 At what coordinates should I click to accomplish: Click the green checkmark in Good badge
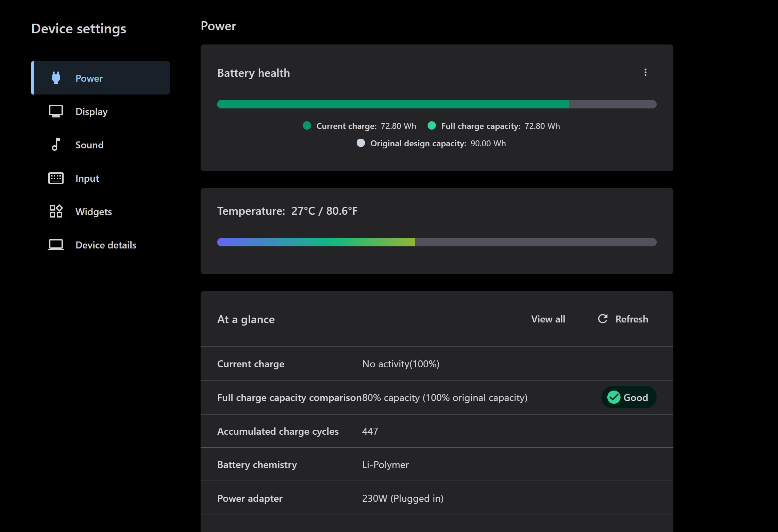tap(614, 397)
